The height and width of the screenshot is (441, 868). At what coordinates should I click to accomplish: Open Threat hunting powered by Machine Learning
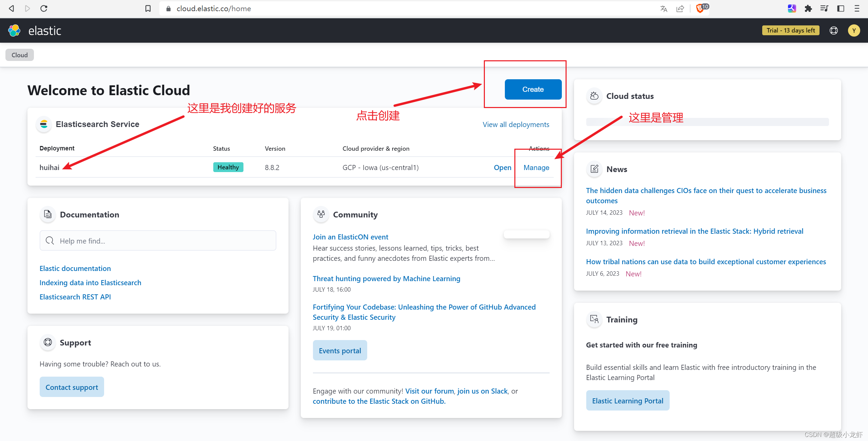click(x=387, y=278)
